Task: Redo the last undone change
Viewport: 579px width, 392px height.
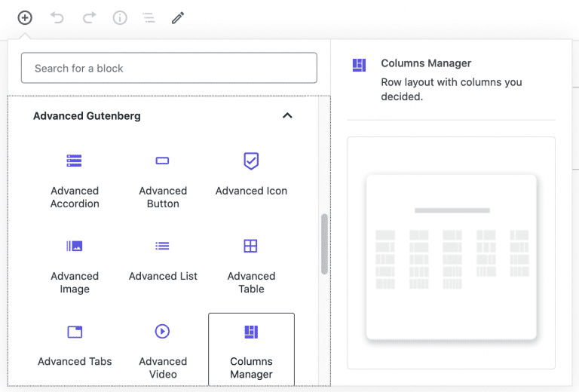Action: point(90,18)
